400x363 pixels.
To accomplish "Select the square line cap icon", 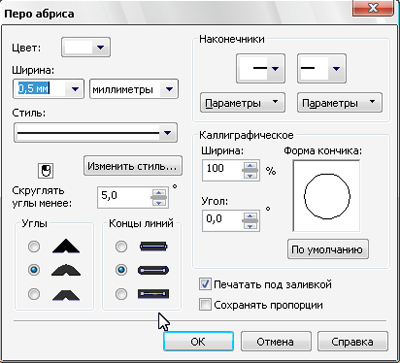I will click(153, 247).
